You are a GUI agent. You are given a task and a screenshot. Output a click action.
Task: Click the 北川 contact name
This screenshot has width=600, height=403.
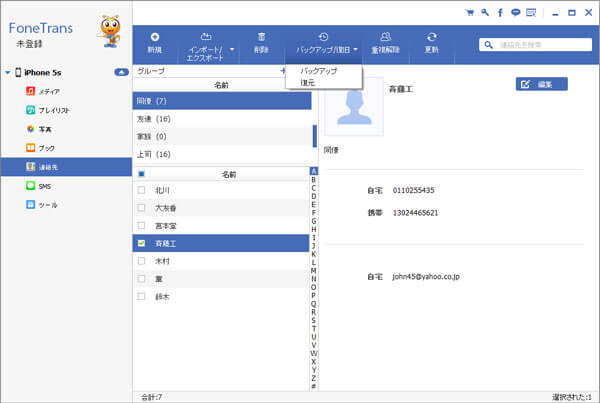click(162, 190)
